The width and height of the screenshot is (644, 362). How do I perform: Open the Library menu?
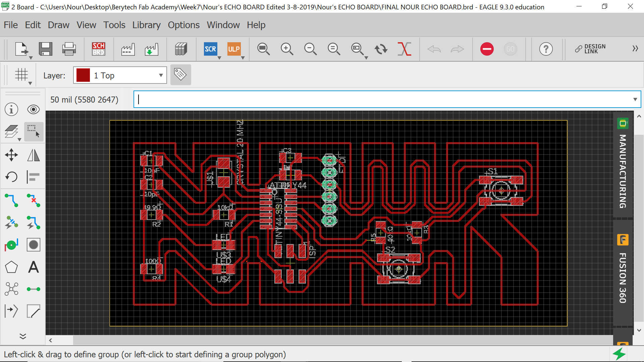[146, 25]
